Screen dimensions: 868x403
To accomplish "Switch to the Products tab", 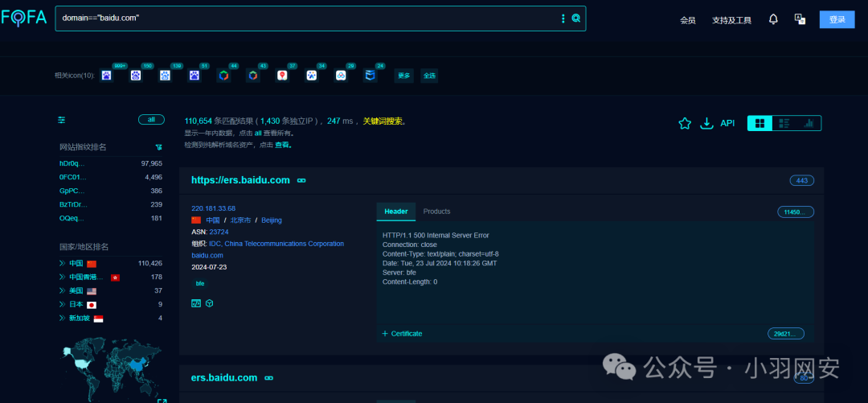I will [436, 212].
